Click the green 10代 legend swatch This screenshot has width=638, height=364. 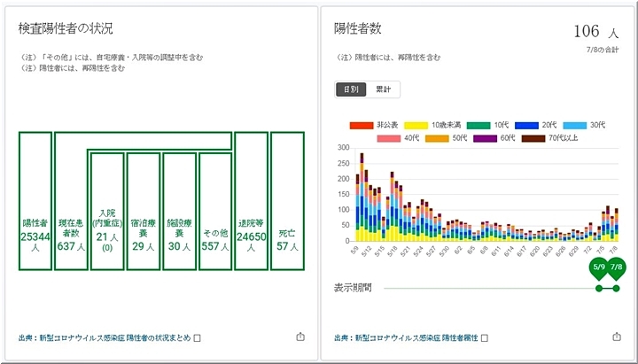point(480,125)
